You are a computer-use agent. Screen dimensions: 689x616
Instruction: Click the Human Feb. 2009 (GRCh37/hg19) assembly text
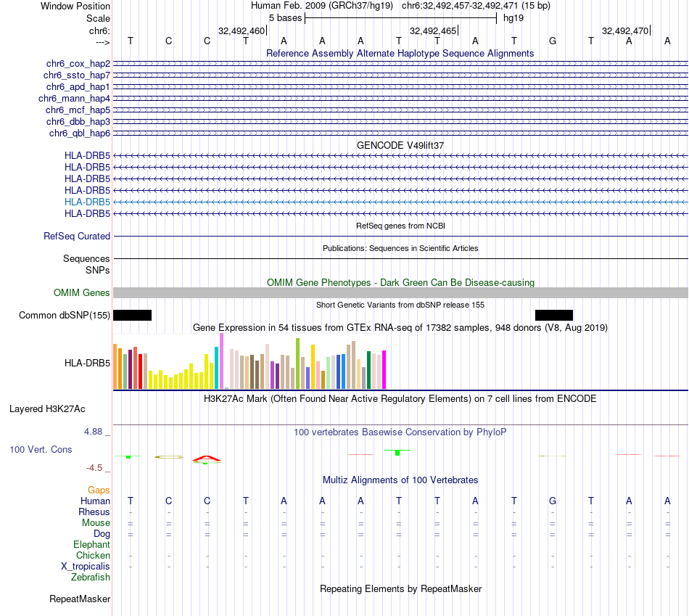pyautogui.click(x=321, y=6)
